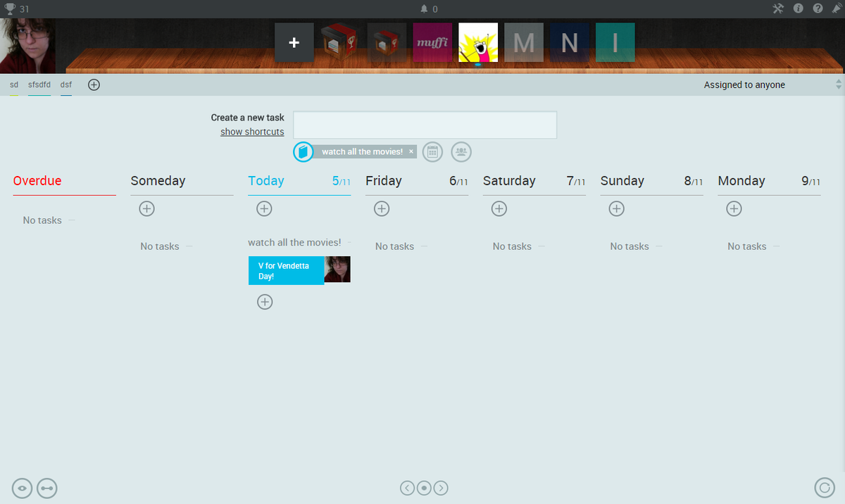Screen dimensions: 845x504
Task: Add a new tab with plus circle
Action: [94, 84]
